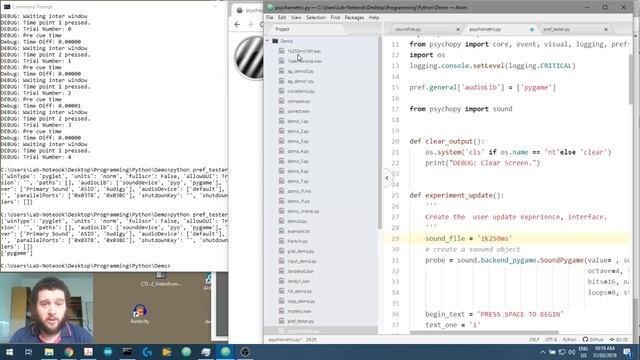Screen dimensions: 640x360
Task: Click CRLF line ending in status bar
Action: click(534, 340)
